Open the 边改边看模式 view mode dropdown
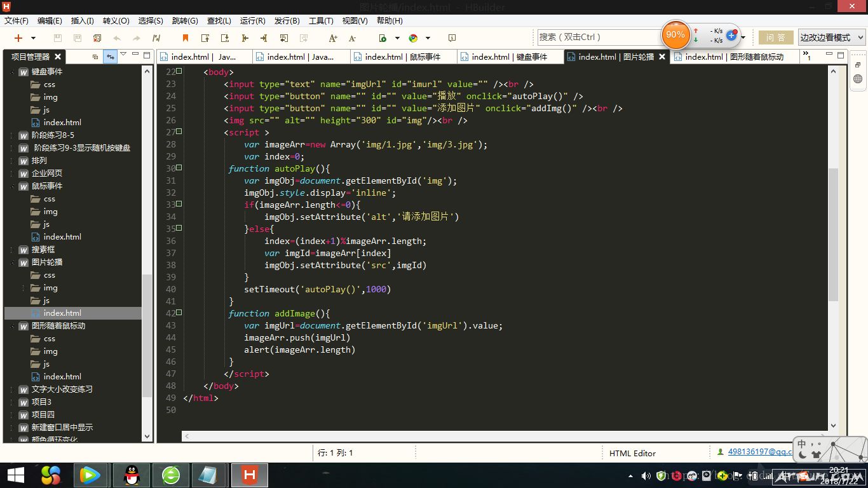 [831, 37]
